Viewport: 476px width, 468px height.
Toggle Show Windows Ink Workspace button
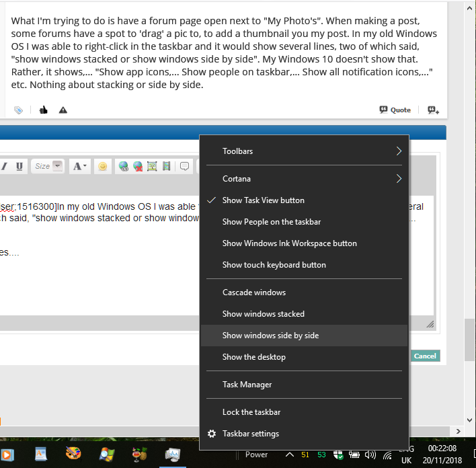304,243
